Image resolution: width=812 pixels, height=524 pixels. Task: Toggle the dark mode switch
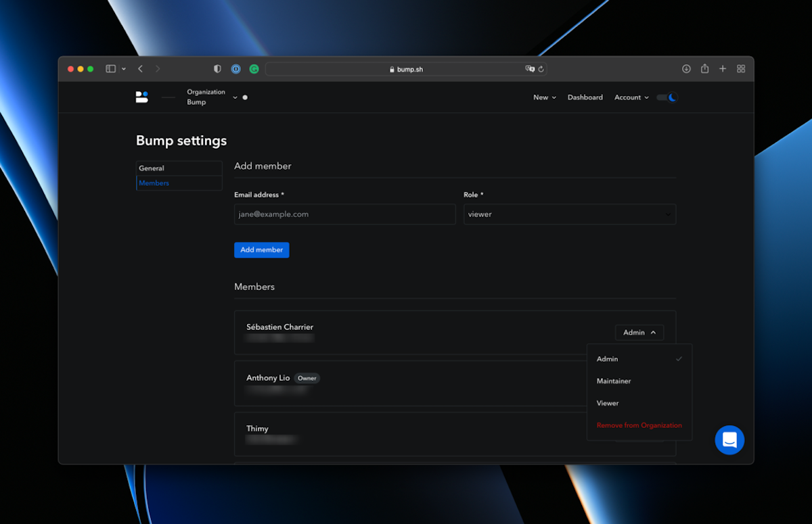[x=667, y=97]
